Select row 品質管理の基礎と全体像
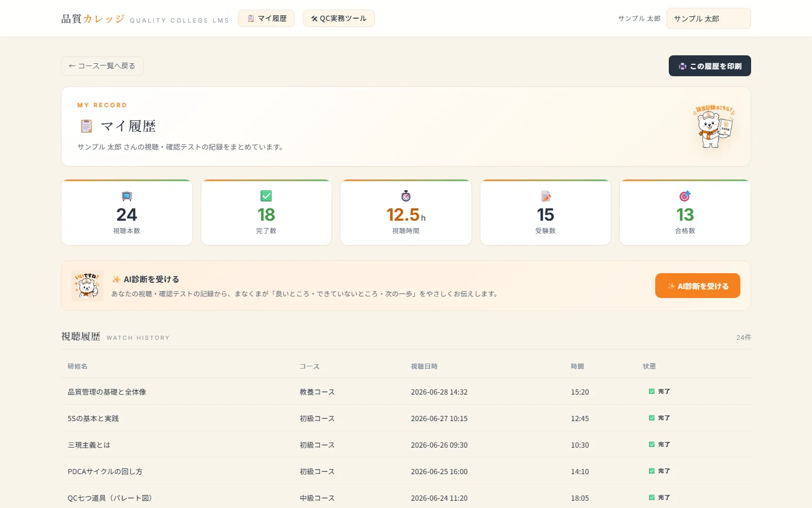The width and height of the screenshot is (812, 508). click(406, 392)
